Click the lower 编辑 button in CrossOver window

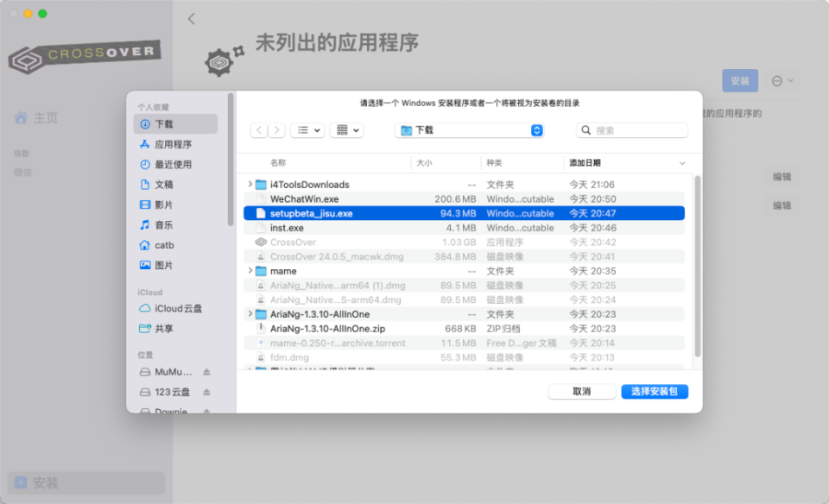click(782, 205)
